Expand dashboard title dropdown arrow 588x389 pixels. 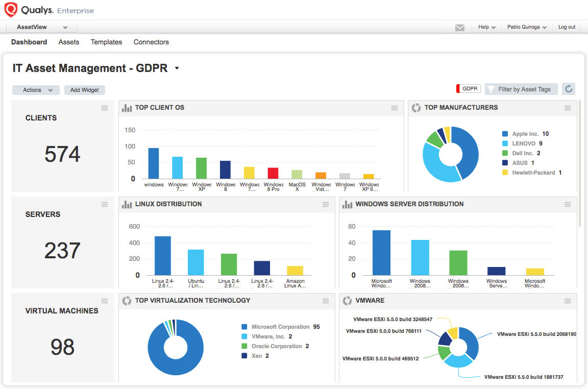tap(177, 68)
